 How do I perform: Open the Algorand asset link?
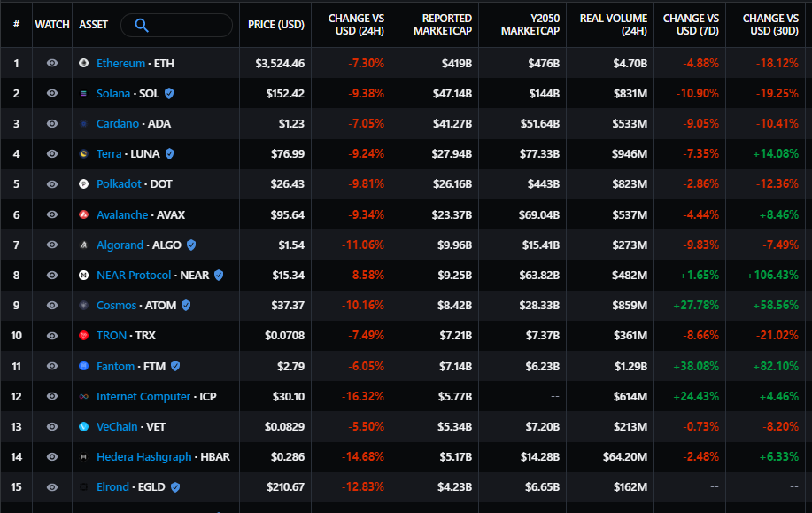[120, 245]
